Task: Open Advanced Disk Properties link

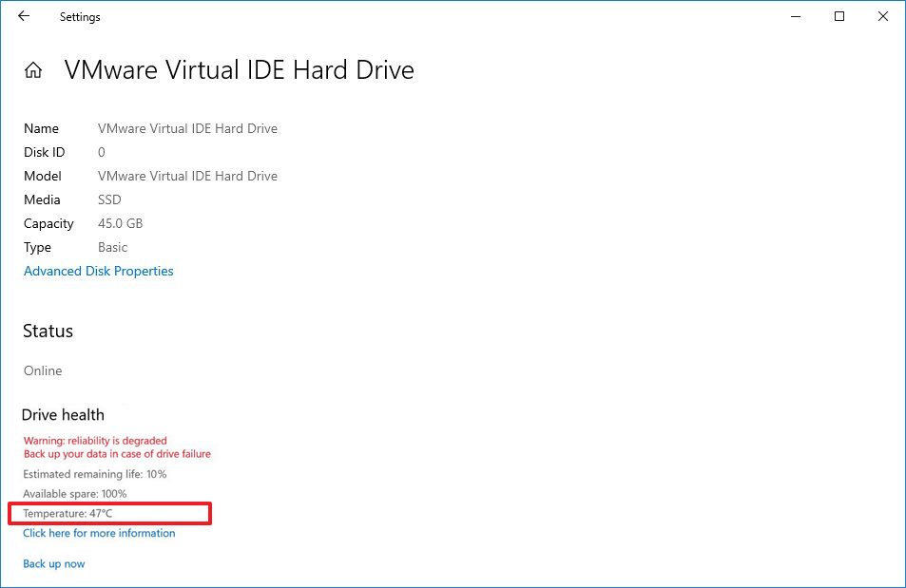Action: [x=98, y=271]
